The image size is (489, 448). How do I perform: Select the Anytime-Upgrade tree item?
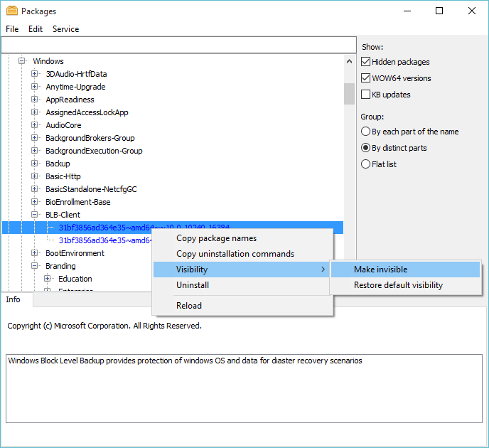75,87
